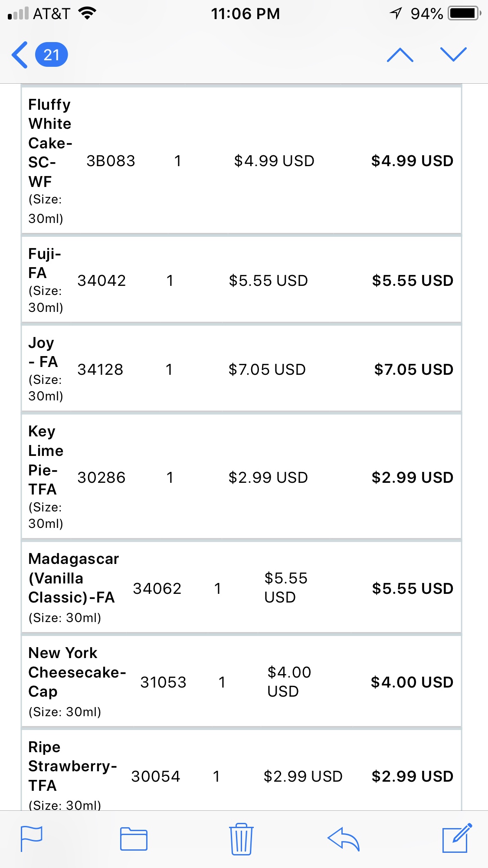Tap the unread count badge showing 21

(x=51, y=55)
